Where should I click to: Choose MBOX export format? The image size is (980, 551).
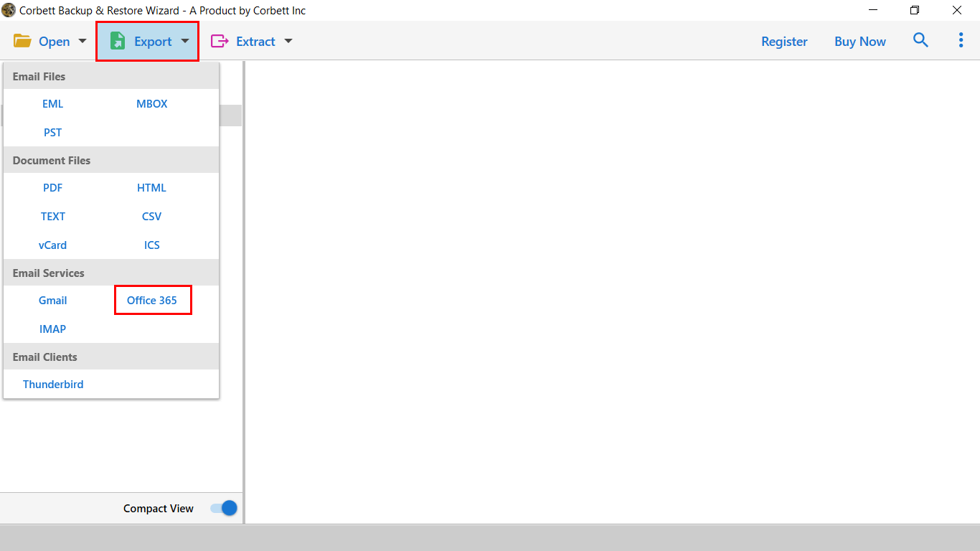pyautogui.click(x=152, y=103)
